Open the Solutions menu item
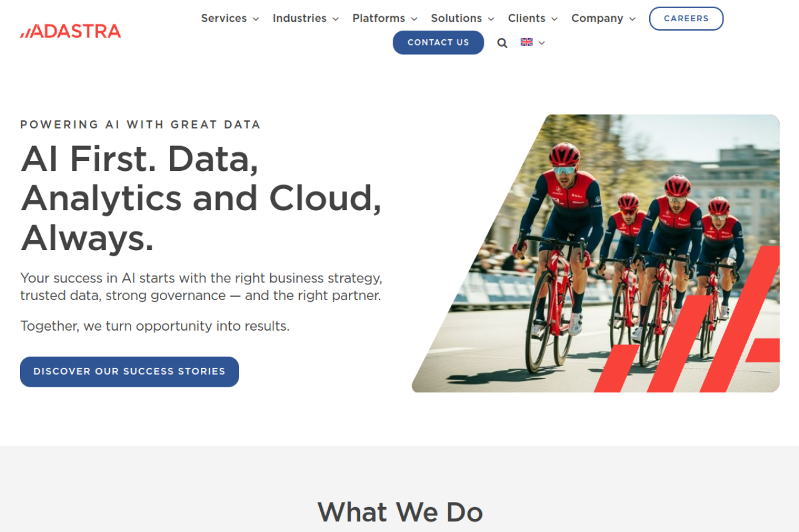This screenshot has height=532, width=799. 456,18
